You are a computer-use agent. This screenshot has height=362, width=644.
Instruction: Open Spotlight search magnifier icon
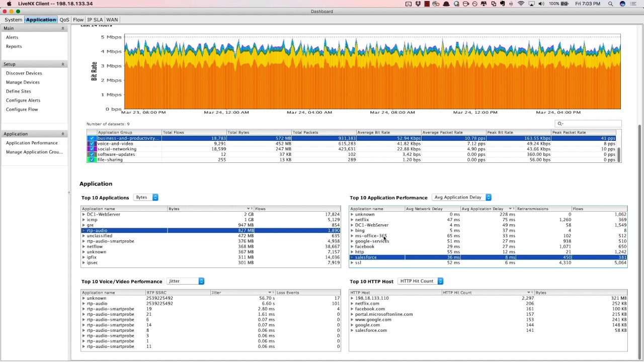coord(611,4)
